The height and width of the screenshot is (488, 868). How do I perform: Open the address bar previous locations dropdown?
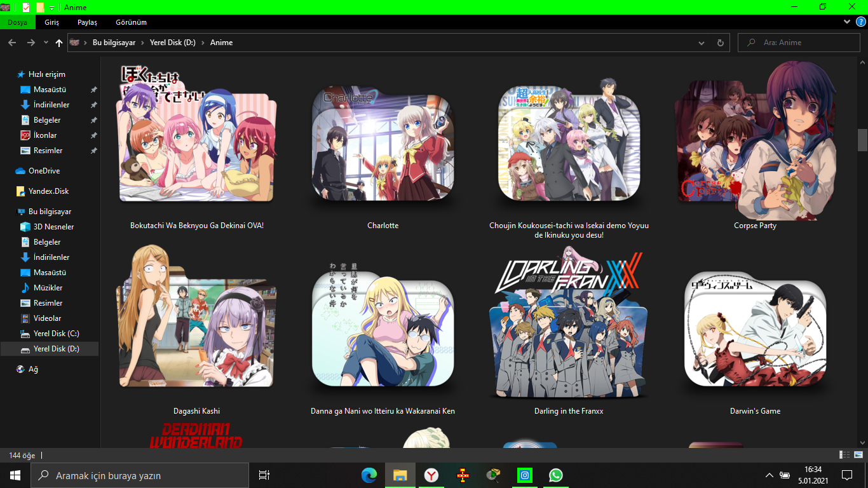[702, 43]
